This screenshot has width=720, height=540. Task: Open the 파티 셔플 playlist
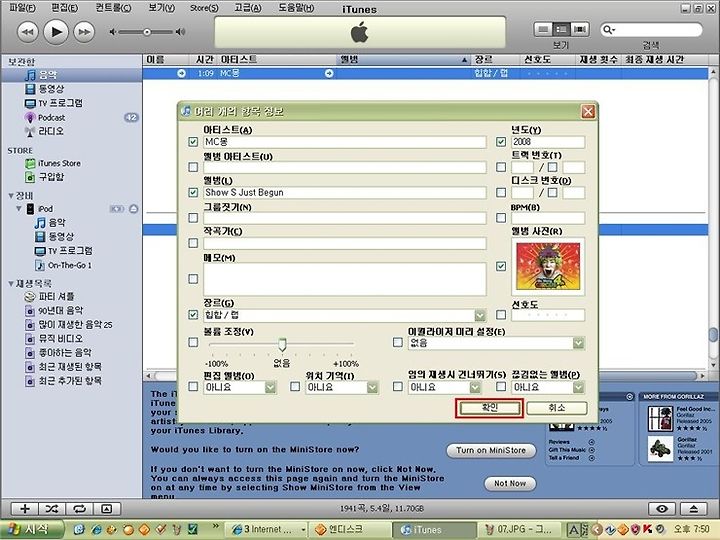(49, 297)
